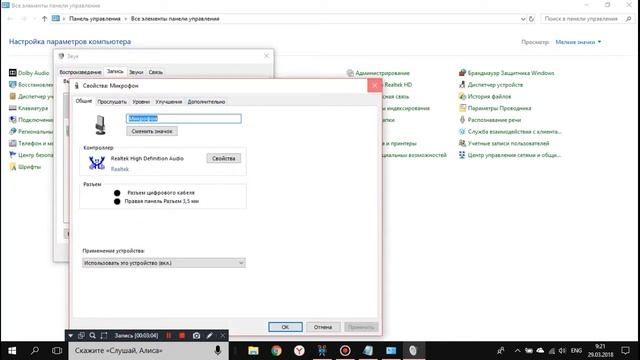Take a screenshot with recorder camera icon
Viewport: 640px width, 360px height.
click(x=196, y=336)
